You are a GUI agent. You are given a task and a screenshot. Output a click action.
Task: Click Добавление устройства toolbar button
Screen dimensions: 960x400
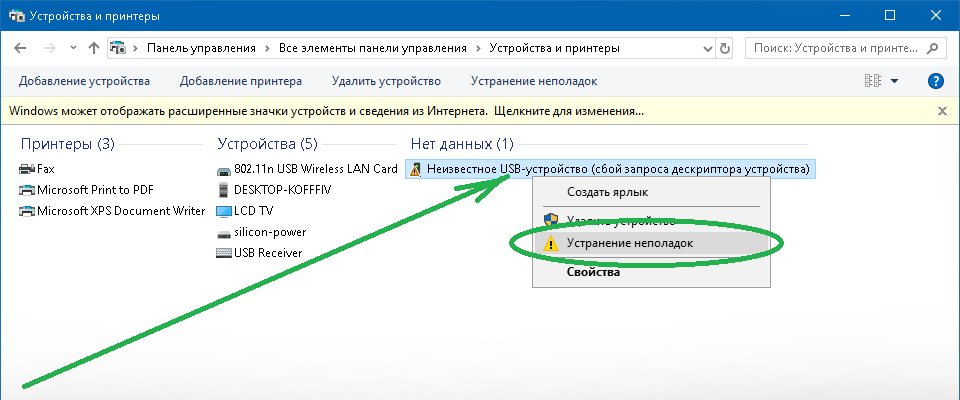[84, 81]
